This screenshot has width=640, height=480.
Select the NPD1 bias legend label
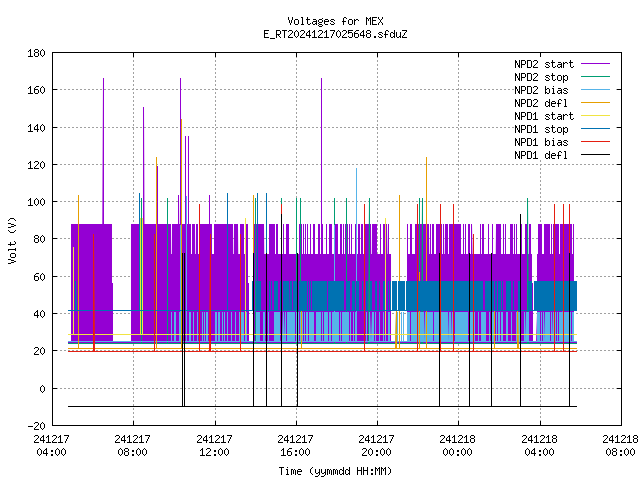pos(541,142)
